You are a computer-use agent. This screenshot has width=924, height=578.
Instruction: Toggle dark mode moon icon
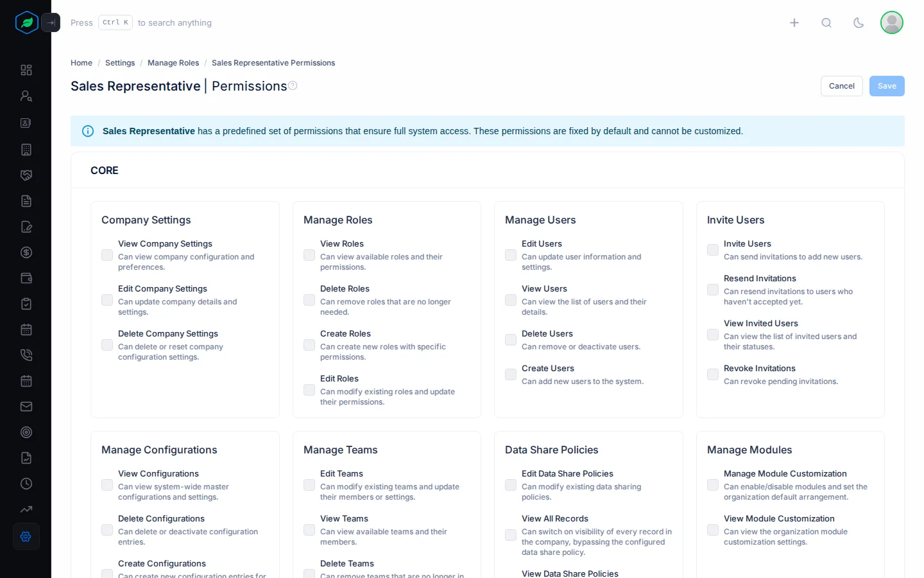859,22
